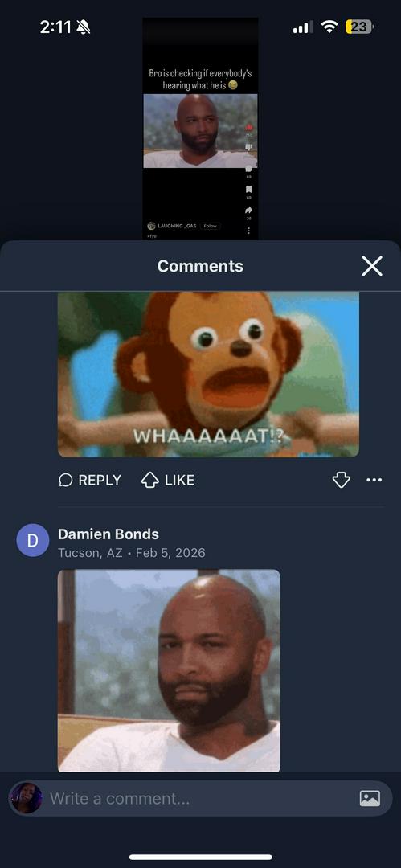
Task: Tap the battery indicator in status bar
Action: tap(359, 27)
